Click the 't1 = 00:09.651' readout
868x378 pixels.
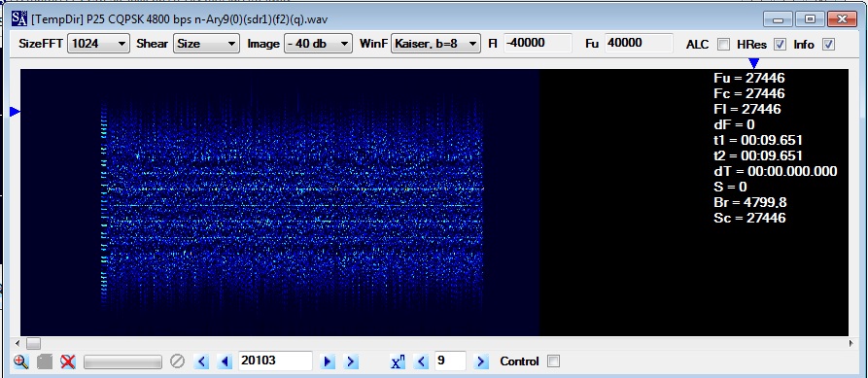click(x=758, y=140)
